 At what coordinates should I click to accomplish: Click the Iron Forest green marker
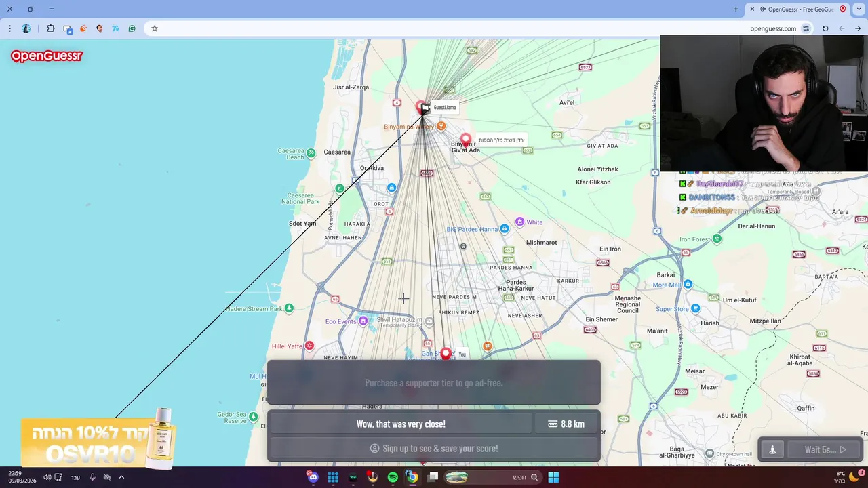click(717, 239)
